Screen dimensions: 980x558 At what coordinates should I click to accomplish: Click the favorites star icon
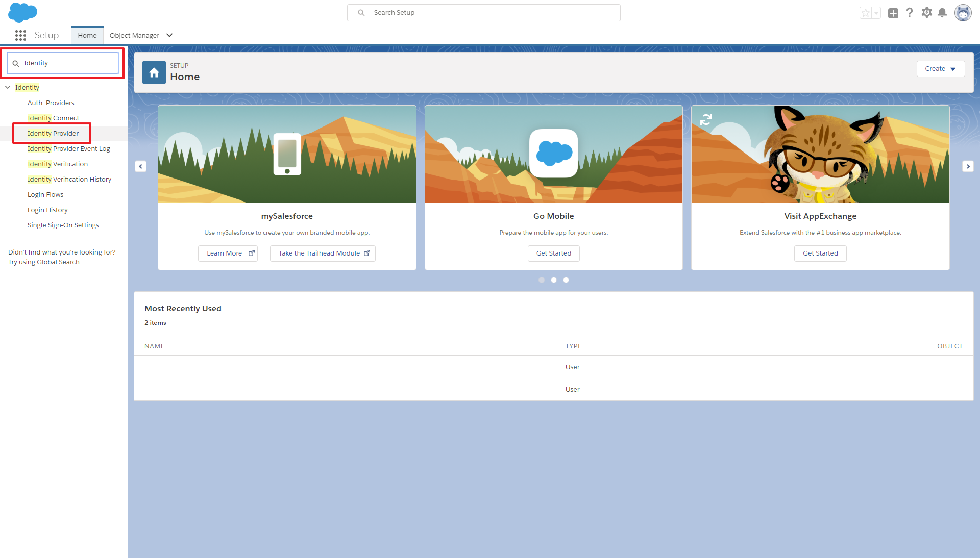[866, 13]
